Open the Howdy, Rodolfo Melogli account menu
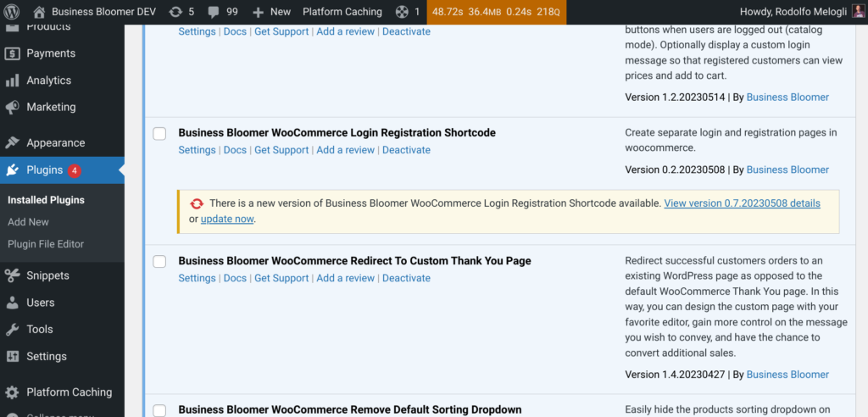 (802, 12)
